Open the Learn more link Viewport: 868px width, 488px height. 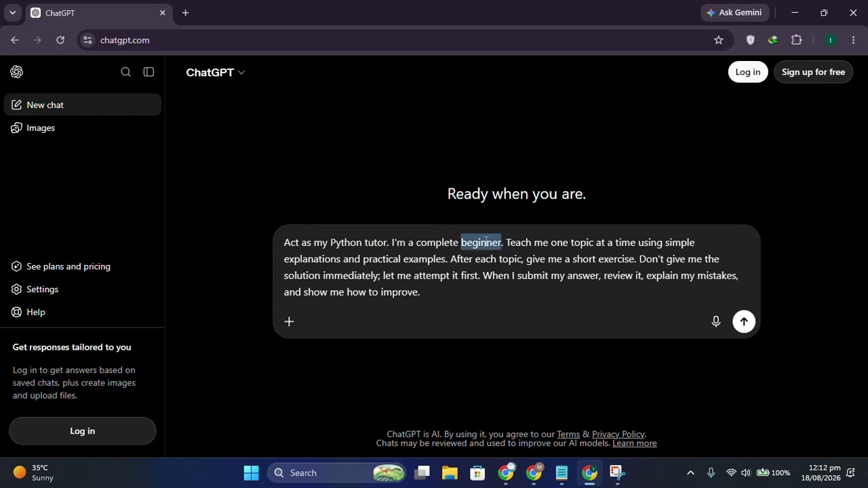[x=635, y=443]
